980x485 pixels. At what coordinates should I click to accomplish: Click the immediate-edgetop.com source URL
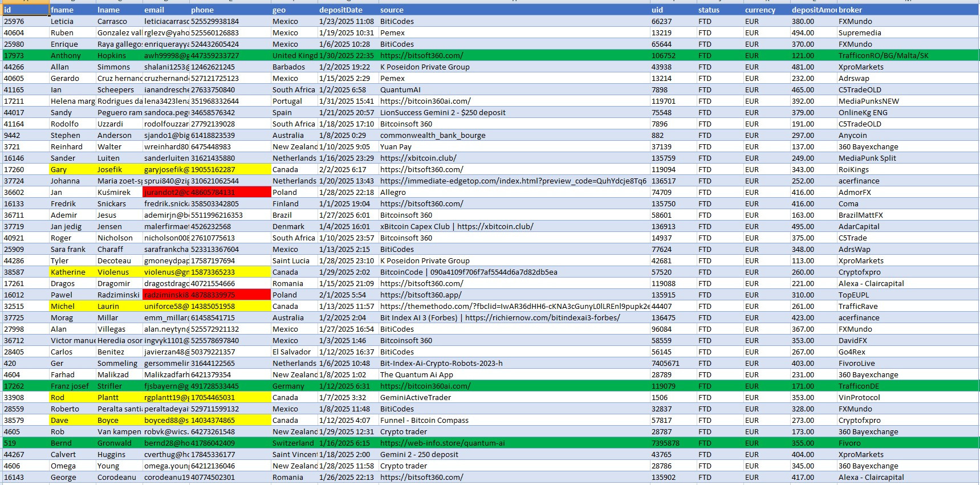tap(513, 181)
